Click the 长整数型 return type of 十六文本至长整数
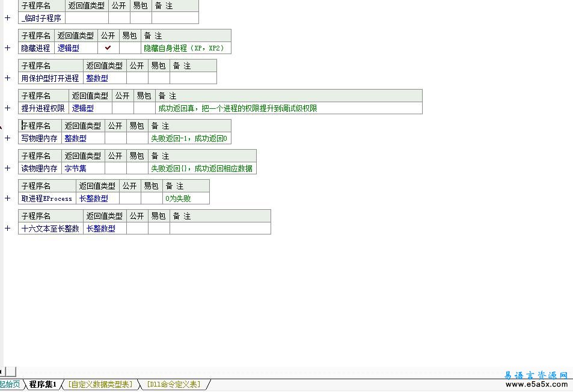This screenshot has height=392, width=573. (105, 228)
